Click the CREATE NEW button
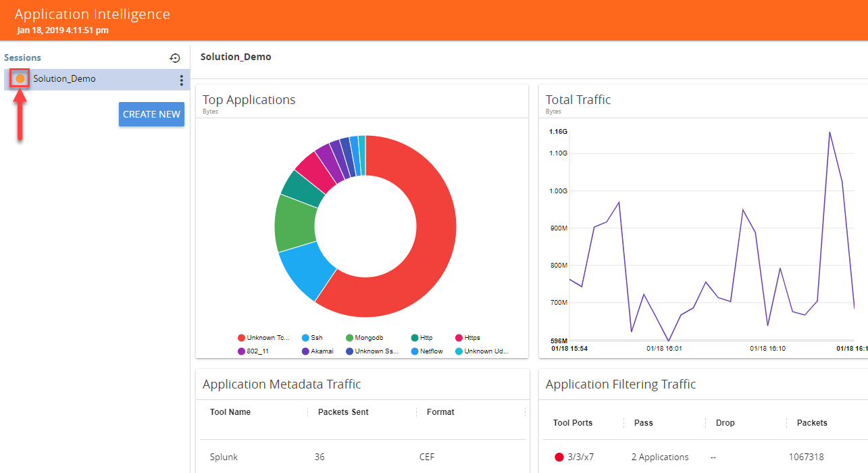Image resolution: width=868 pixels, height=473 pixels. [151, 114]
